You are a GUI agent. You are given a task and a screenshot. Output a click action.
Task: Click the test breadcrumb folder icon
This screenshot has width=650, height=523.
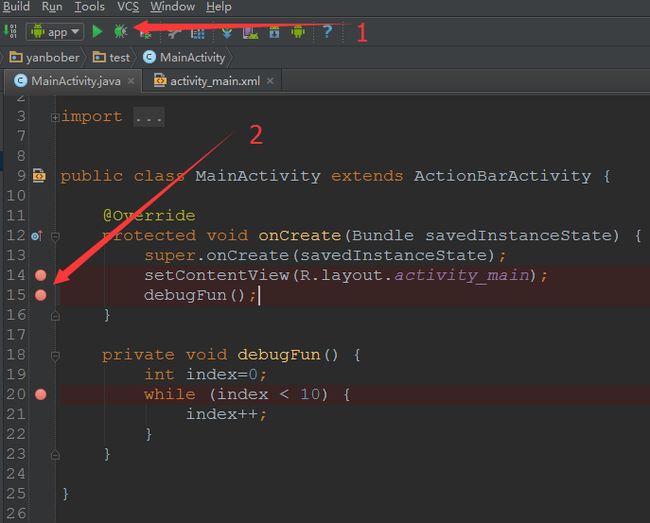click(x=99, y=57)
